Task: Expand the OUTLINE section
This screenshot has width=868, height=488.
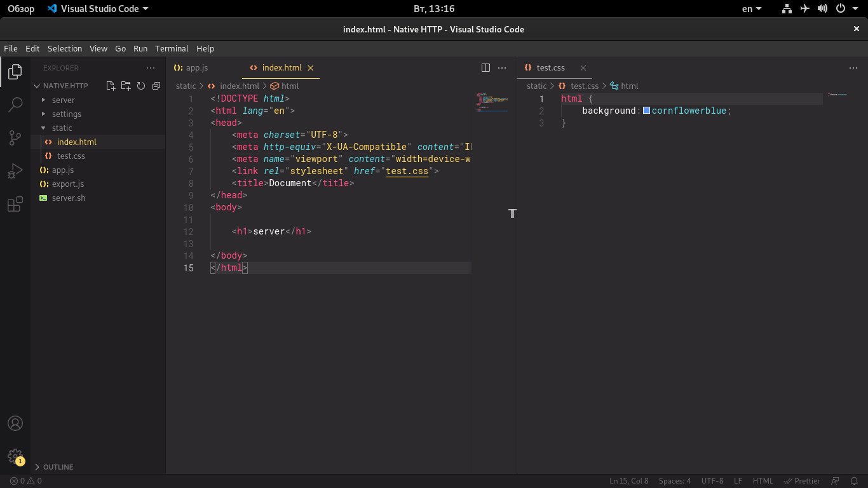Action: click(98, 467)
